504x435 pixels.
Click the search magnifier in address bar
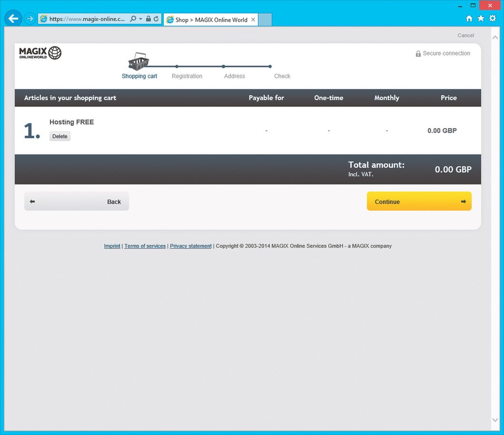(133, 19)
